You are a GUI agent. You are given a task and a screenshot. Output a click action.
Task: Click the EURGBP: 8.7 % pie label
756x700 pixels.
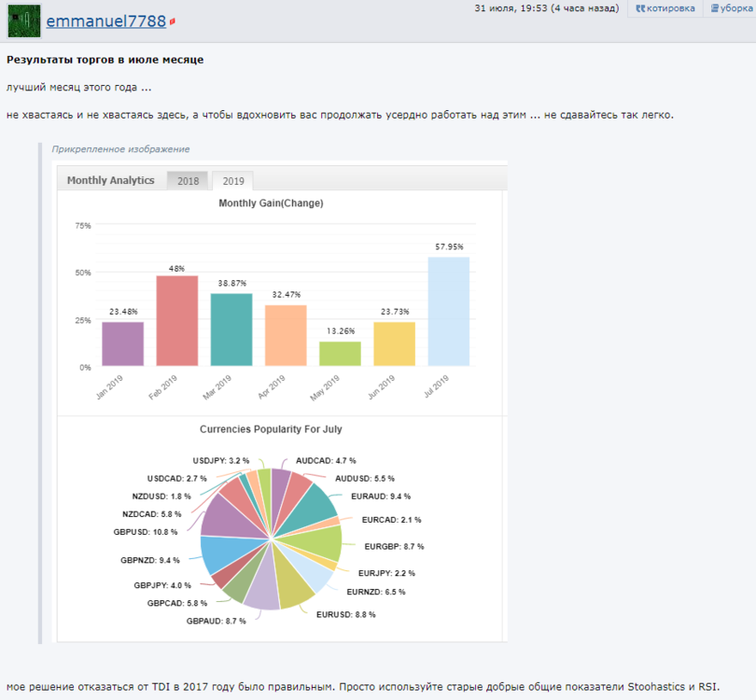click(x=395, y=547)
